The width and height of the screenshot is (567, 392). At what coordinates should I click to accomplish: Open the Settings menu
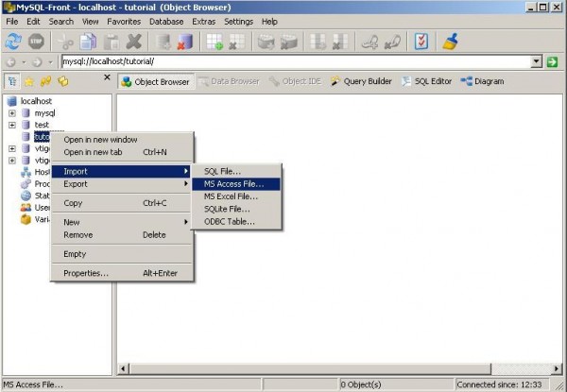point(238,22)
